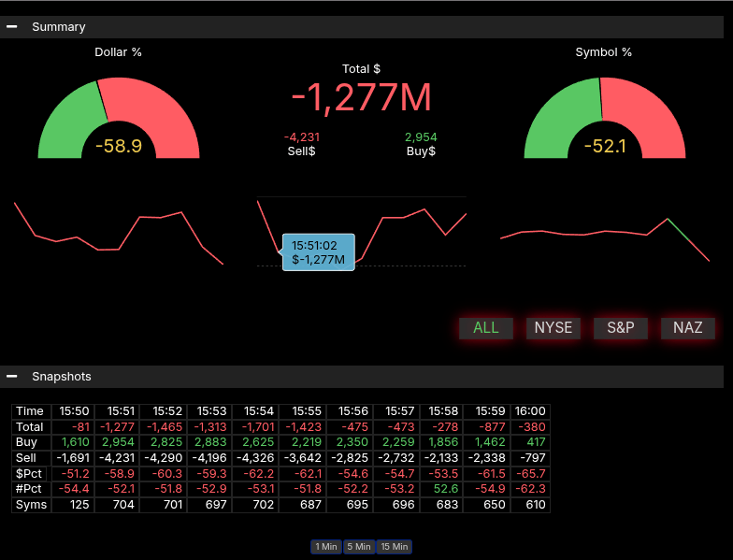Select the S&P market filter
The height and width of the screenshot is (560, 733).
pyautogui.click(x=621, y=327)
